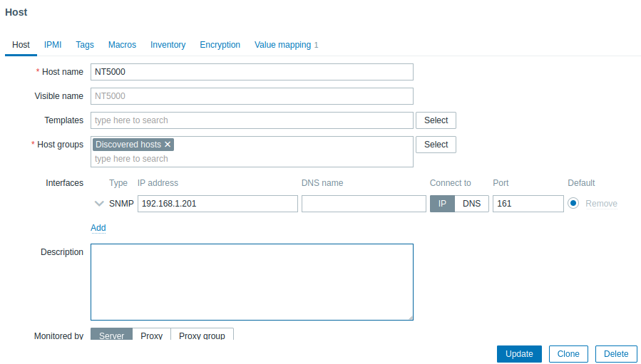Image resolution: width=641 pixels, height=364 pixels.
Task: Choose Monitored by Server
Action: coord(111,336)
